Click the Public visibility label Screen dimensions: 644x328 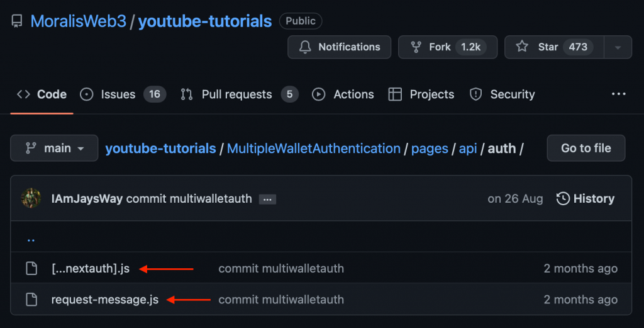(x=301, y=21)
